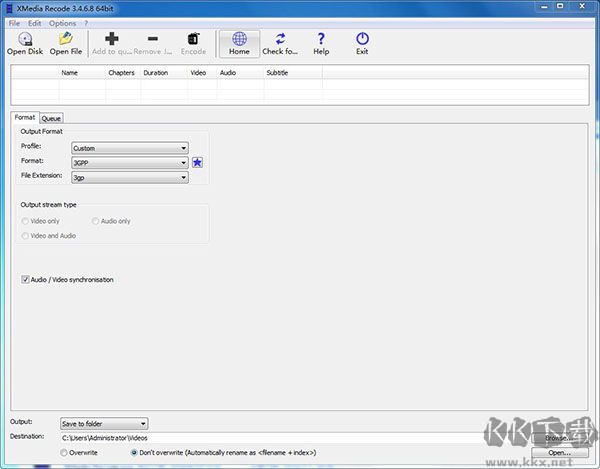
Task: Open the Home globe icon
Action: (x=240, y=39)
